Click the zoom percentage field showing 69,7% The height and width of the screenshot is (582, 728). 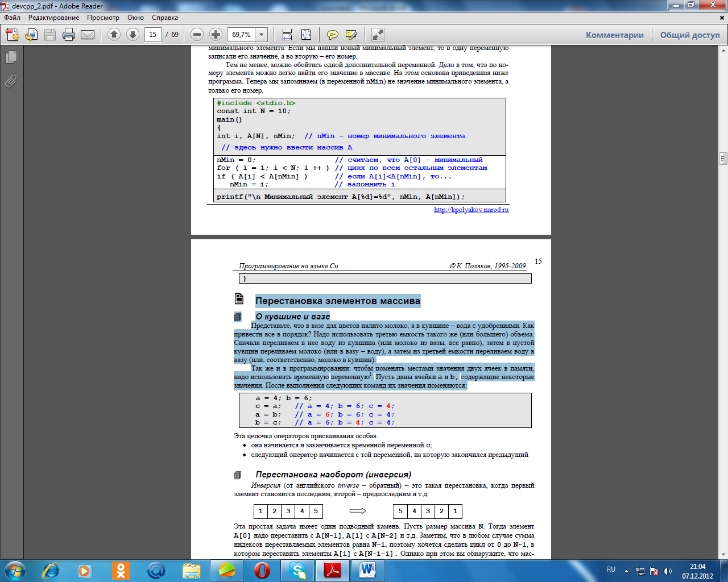click(241, 35)
